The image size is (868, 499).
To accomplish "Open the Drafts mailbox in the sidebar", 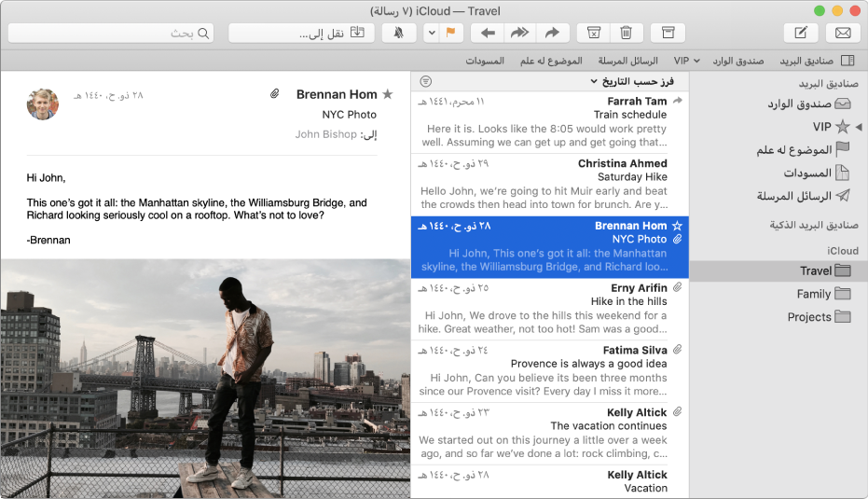I will click(x=778, y=173).
